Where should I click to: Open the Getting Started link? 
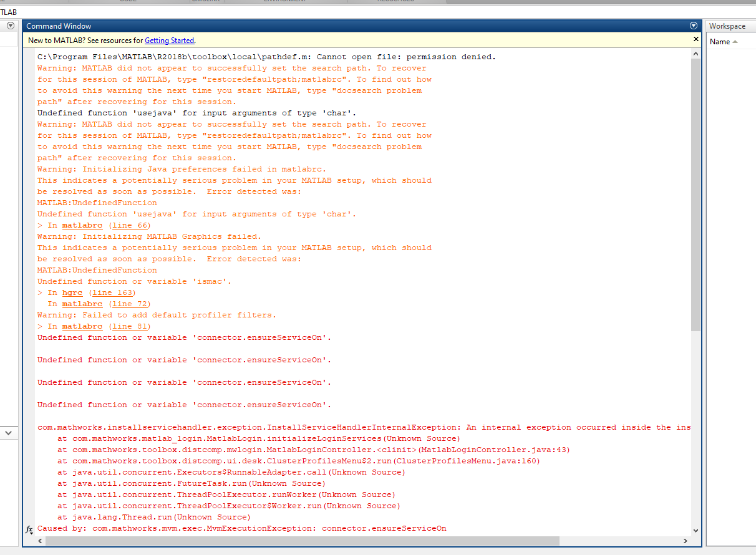pyautogui.click(x=170, y=41)
